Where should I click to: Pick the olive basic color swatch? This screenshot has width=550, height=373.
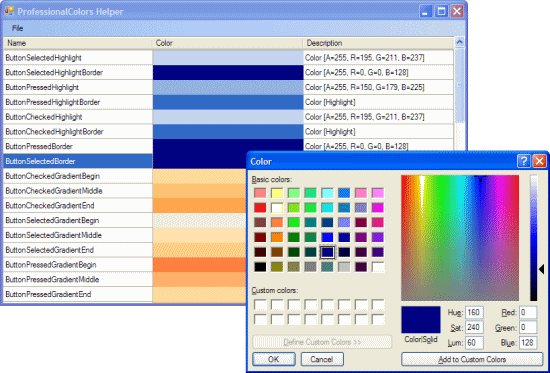coord(277,267)
